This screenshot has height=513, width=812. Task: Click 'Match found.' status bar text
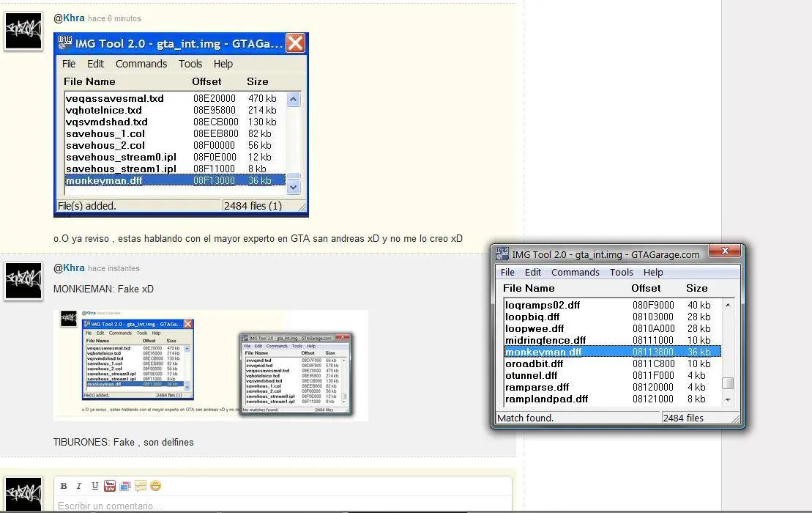click(x=525, y=418)
